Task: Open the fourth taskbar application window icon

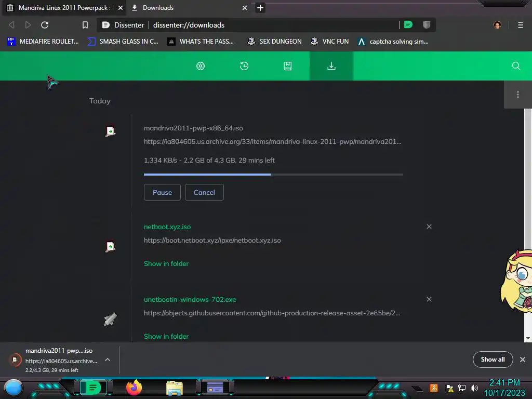Action: (x=215, y=388)
